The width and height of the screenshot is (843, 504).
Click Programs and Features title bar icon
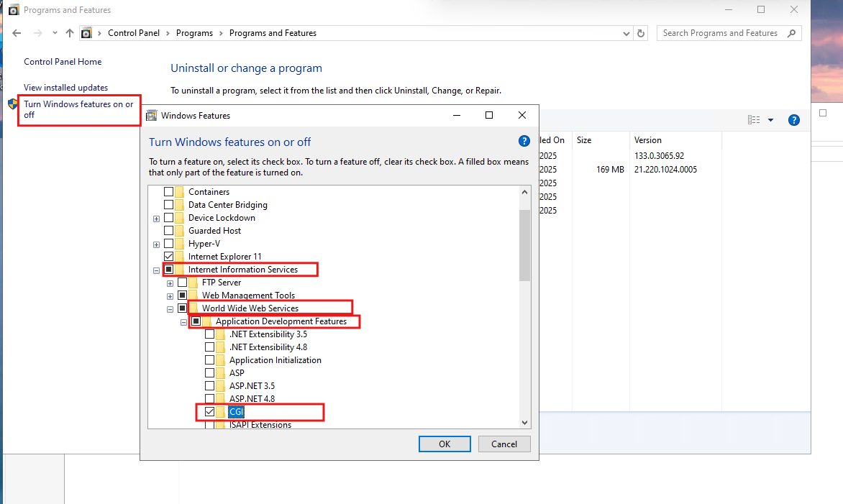pos(14,10)
